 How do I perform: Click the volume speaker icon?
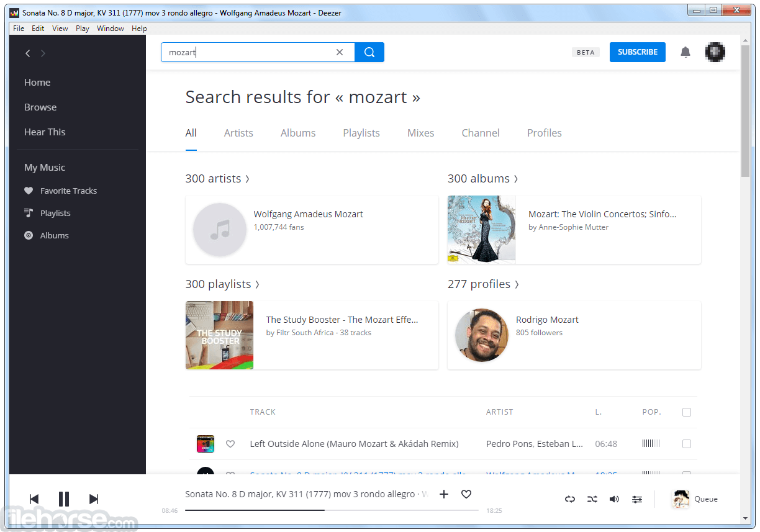615,499
